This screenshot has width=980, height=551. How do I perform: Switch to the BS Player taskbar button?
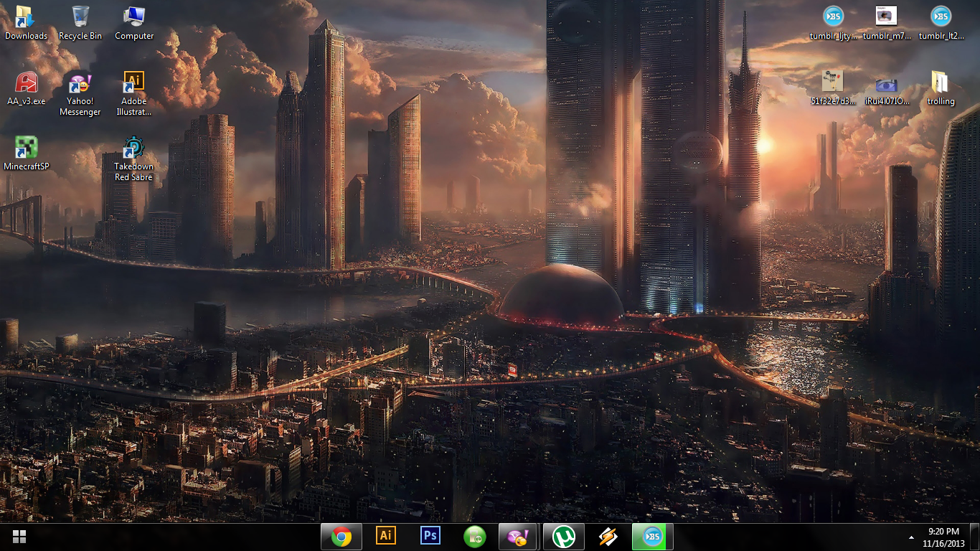coord(653,536)
